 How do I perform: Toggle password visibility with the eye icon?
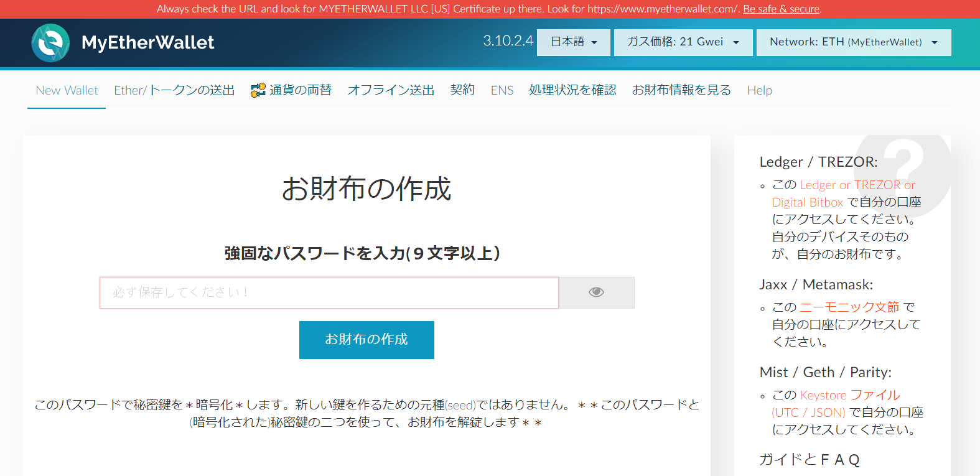coord(596,292)
